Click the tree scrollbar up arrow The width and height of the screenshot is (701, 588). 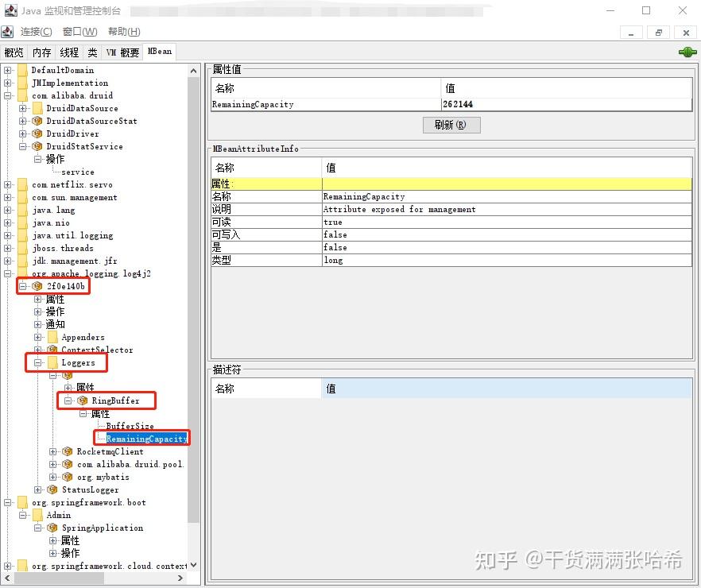pos(193,71)
